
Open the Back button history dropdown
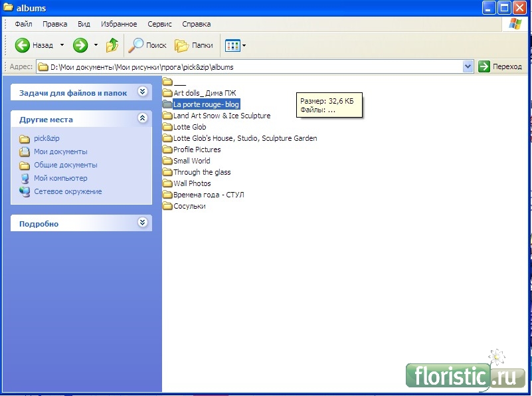pos(62,45)
